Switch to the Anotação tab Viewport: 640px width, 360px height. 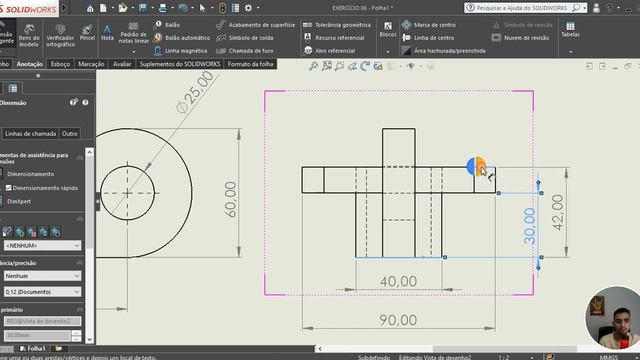(29, 64)
